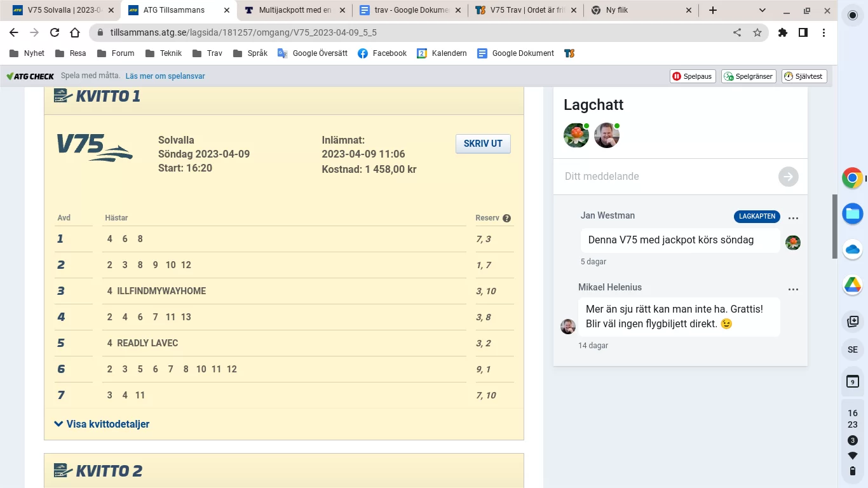This screenshot has width=868, height=488.
Task: Open options menu on Mikael Helenius's message
Action: pos(793,289)
